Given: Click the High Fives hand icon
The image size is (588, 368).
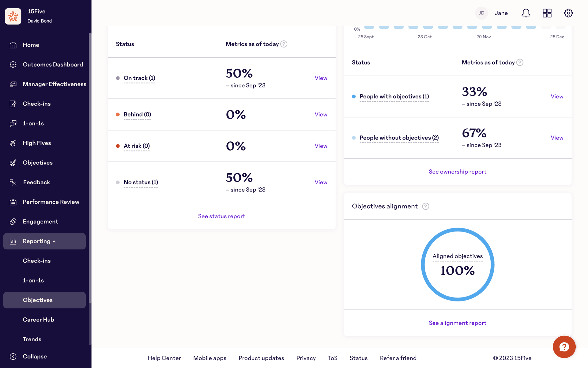Looking at the screenshot, I should click(13, 143).
